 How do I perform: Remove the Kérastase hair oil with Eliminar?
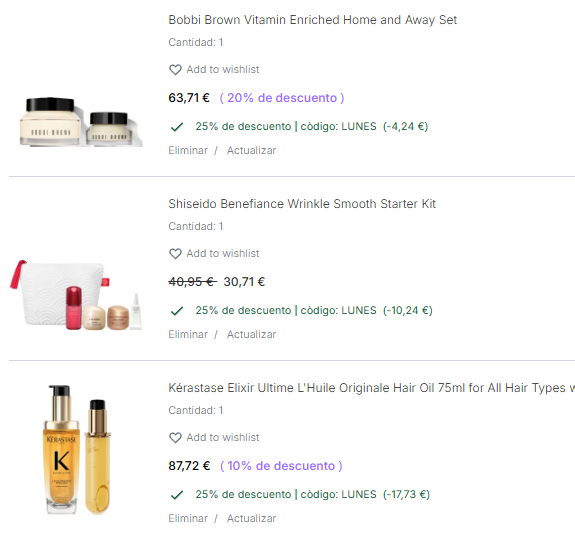pos(188,518)
